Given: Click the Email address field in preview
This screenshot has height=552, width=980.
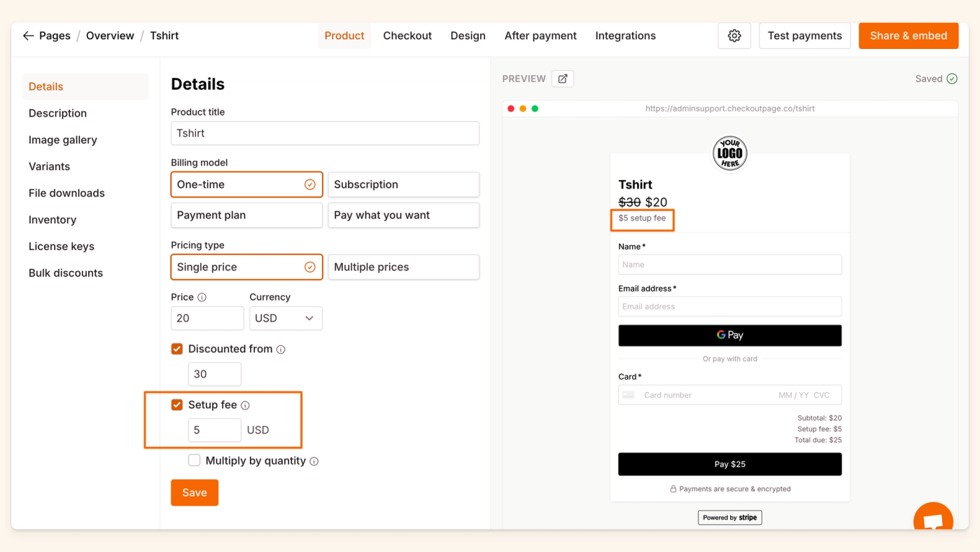Looking at the screenshot, I should [730, 306].
